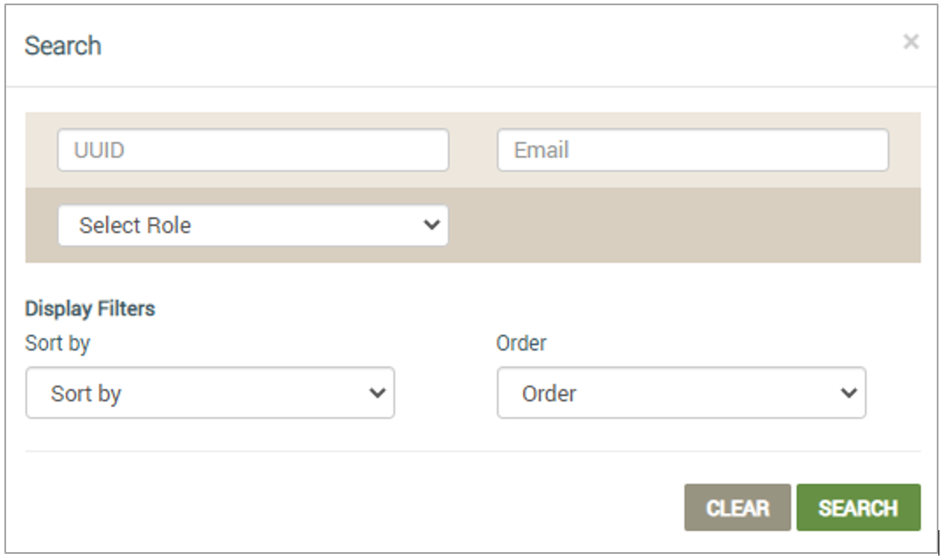This screenshot has width=942, height=560.
Task: Click empty tan area beside Select Role
Action: [x=683, y=225]
